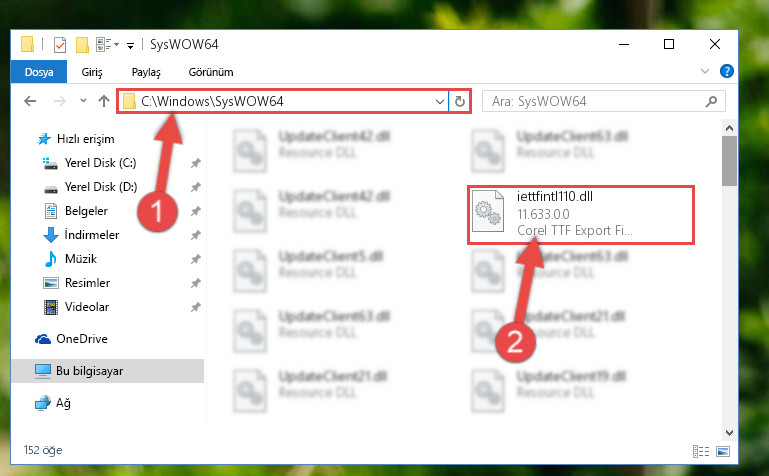The image size is (769, 476).
Task: Open the Görünüm ribbon tab
Action: coord(211,72)
